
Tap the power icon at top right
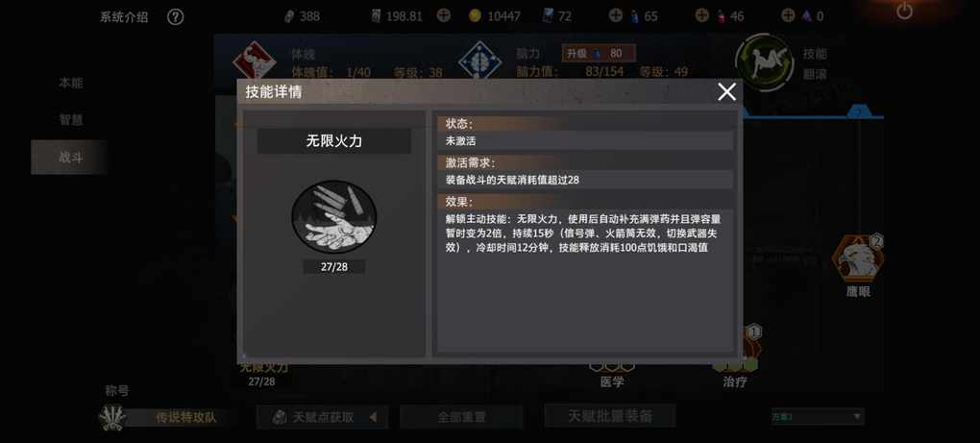[x=904, y=11]
